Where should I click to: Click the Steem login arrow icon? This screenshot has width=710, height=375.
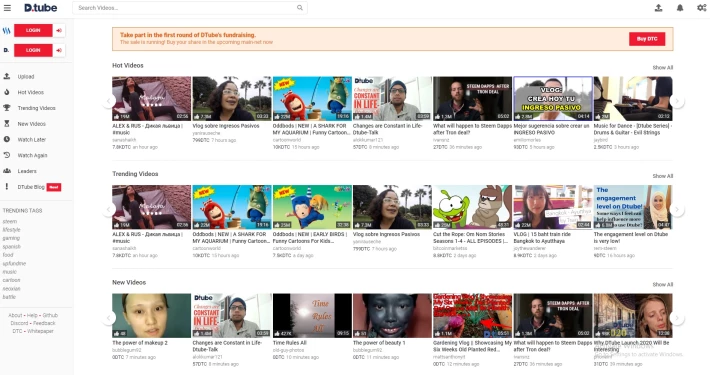(59, 30)
